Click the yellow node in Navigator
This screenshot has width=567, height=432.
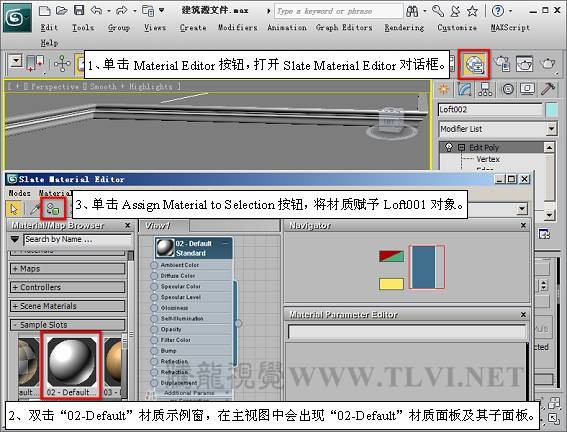pyautogui.click(x=391, y=284)
